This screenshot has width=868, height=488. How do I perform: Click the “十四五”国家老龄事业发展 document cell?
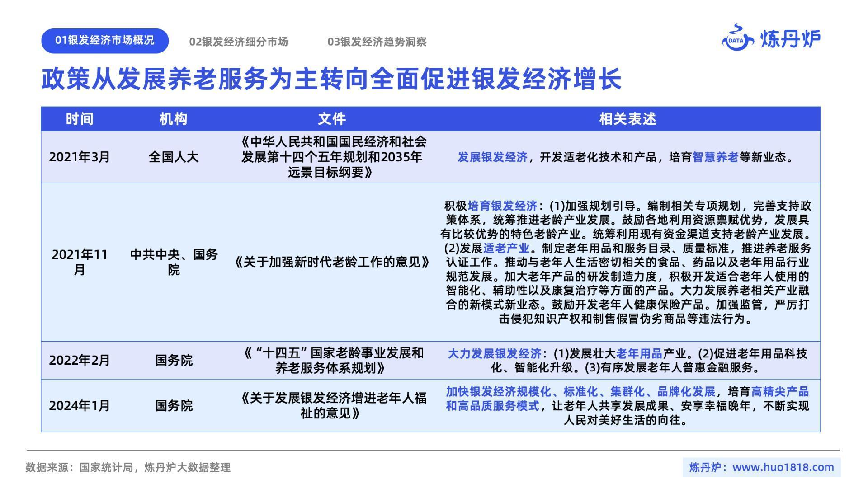pyautogui.click(x=332, y=360)
